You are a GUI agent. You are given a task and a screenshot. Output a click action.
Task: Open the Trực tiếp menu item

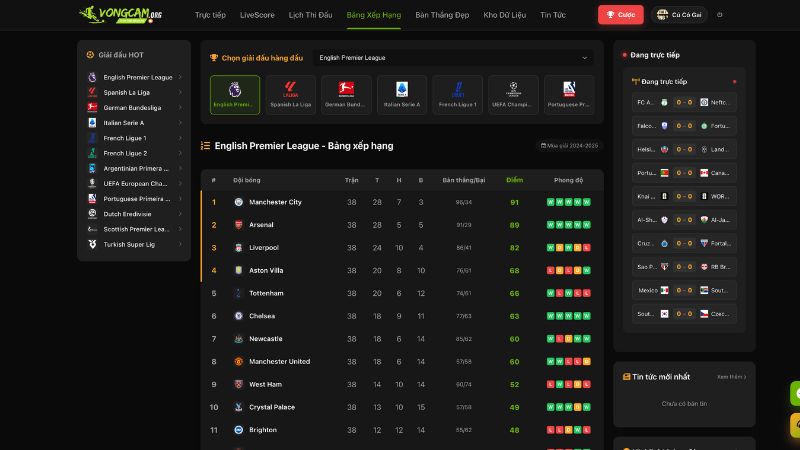210,15
